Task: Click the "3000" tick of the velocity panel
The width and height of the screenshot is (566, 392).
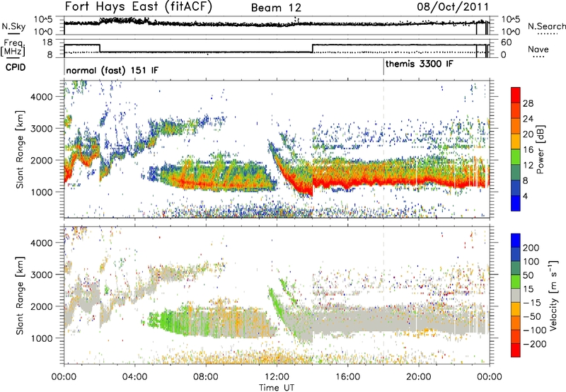Action: [41, 275]
